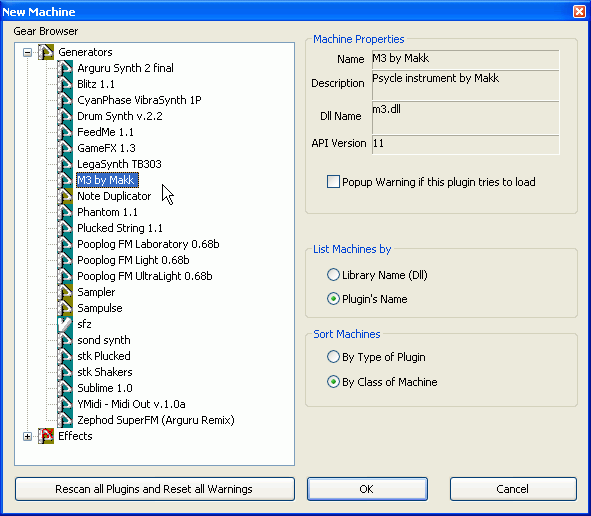Screen dimensions: 591x516
Task: Pick GameFX 1.3 from the list
Action: tap(106, 148)
